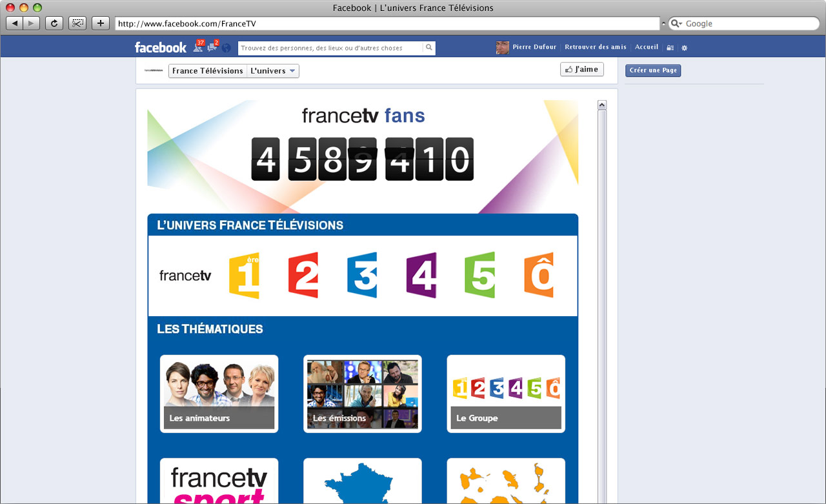Click the francetv fans title text
This screenshot has width=826, height=504.
(x=363, y=116)
